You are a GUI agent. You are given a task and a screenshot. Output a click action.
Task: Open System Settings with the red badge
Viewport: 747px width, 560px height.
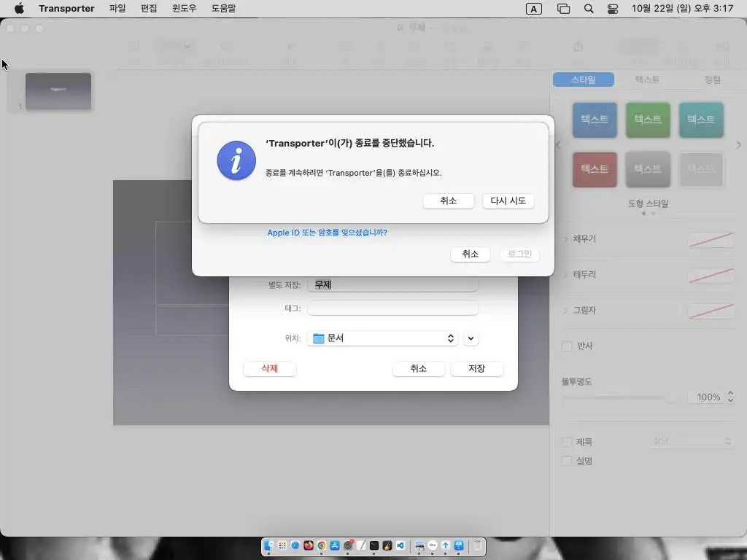[x=348, y=545]
